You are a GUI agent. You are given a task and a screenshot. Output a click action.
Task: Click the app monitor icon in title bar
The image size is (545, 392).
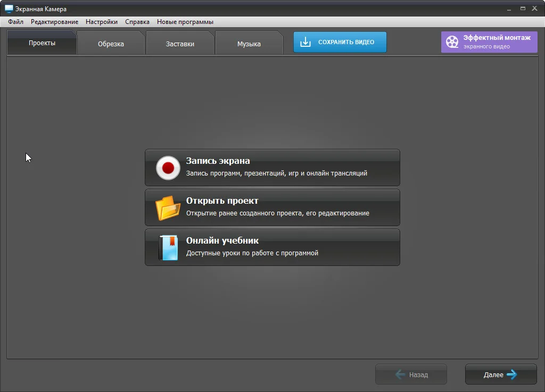click(9, 9)
